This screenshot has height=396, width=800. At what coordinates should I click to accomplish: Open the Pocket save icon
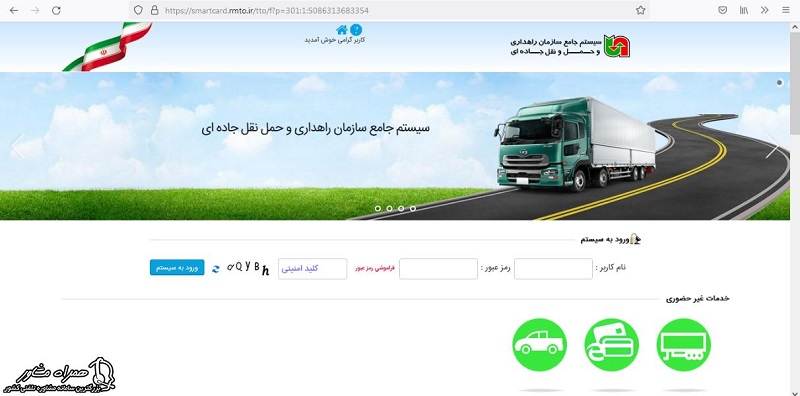[722, 10]
